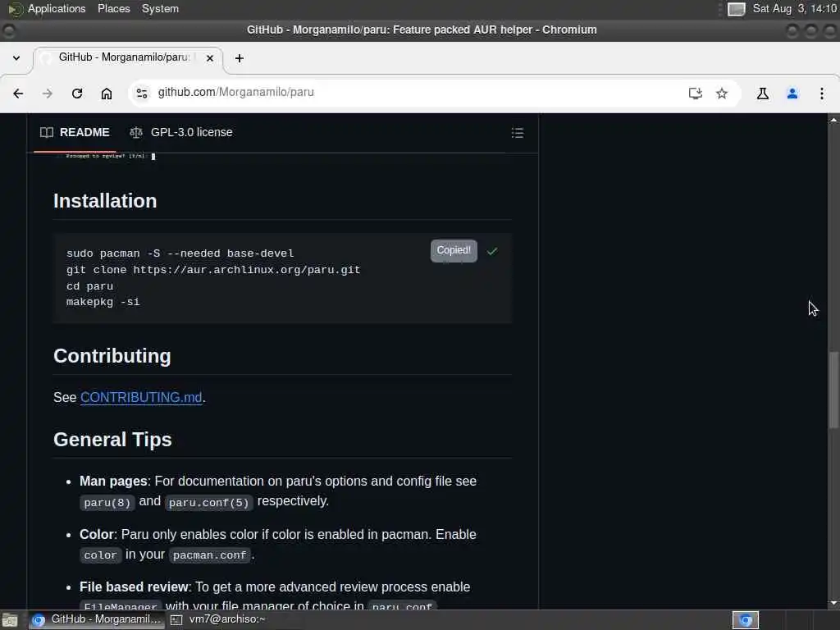Click the MATE logo icon on top panel
This screenshot has height=630, width=840.
15,9
